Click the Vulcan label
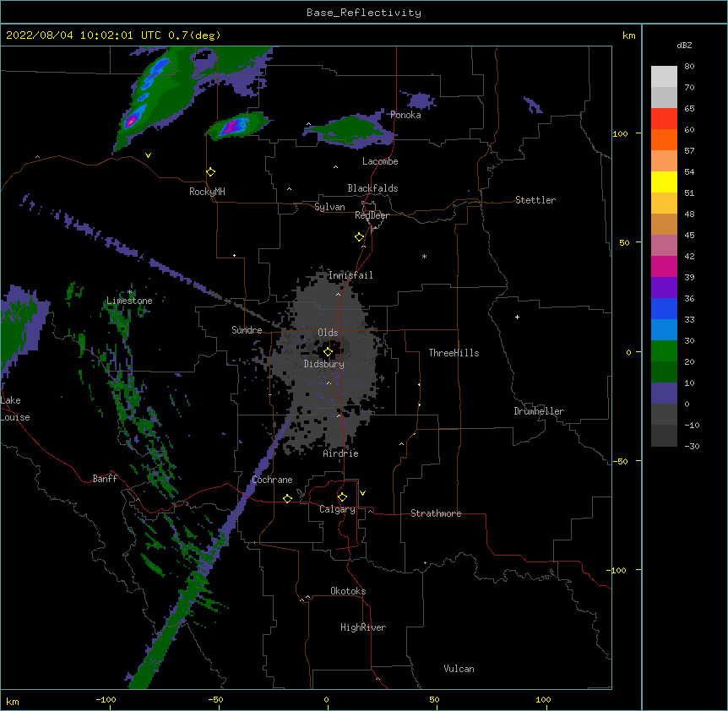The width and height of the screenshot is (728, 711). 459,669
